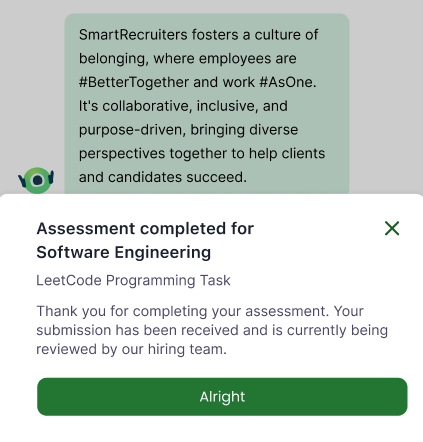The height and width of the screenshot is (442, 423).
Task: Click the 'Software Engineering' heading text
Action: point(124,252)
